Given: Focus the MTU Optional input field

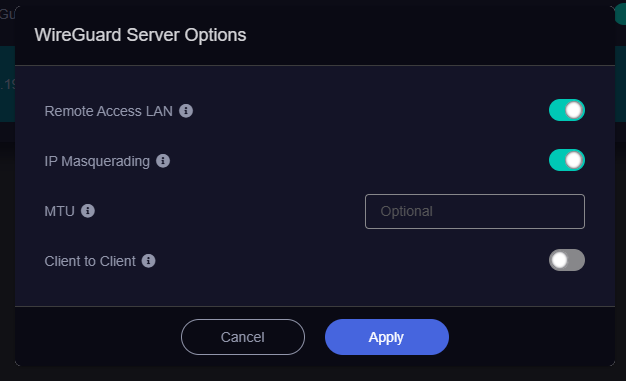Looking at the screenshot, I should coord(475,211).
